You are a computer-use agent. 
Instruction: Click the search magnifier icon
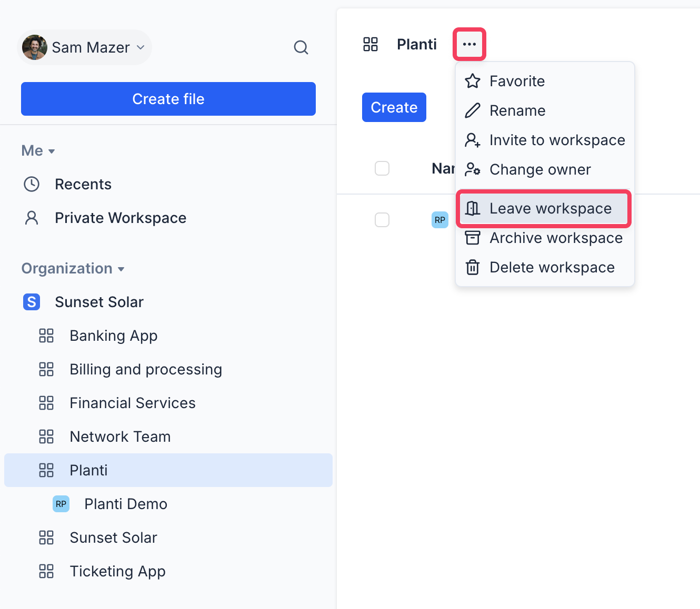tap(301, 47)
